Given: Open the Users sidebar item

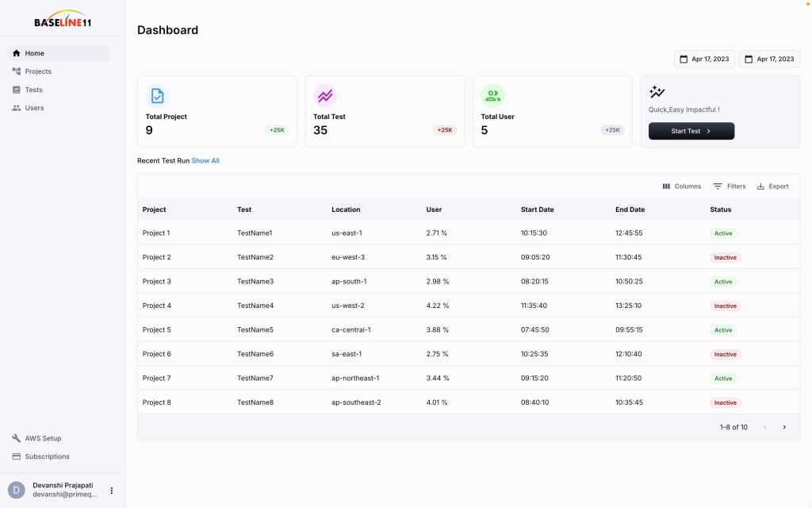Looking at the screenshot, I should 34,108.
